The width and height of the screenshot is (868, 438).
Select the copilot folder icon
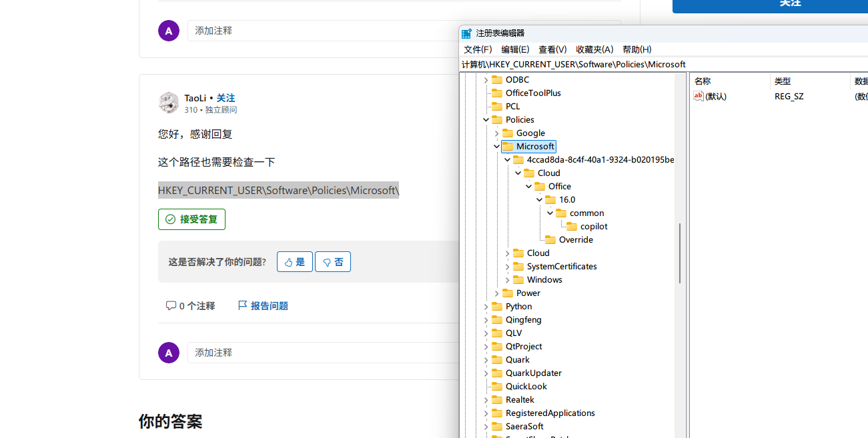point(572,227)
